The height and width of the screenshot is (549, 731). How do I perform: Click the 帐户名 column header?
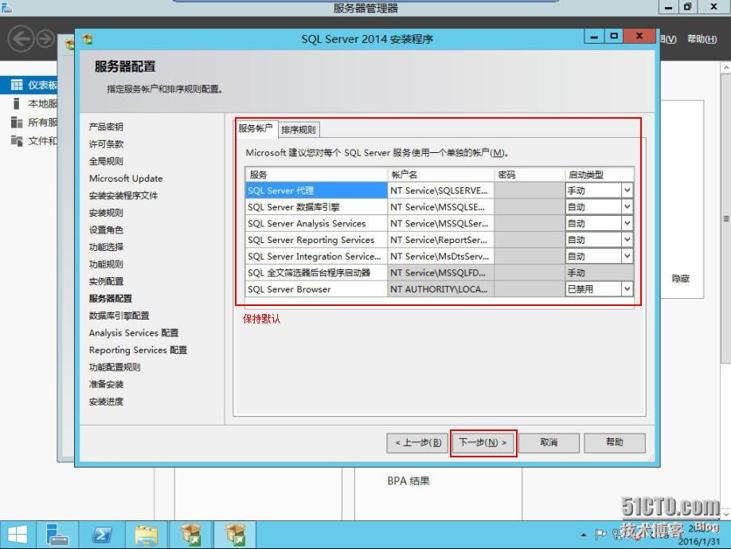(440, 174)
